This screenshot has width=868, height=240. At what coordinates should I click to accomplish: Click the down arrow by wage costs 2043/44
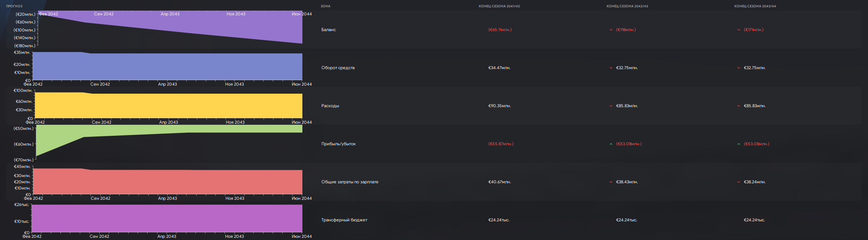pos(738,182)
